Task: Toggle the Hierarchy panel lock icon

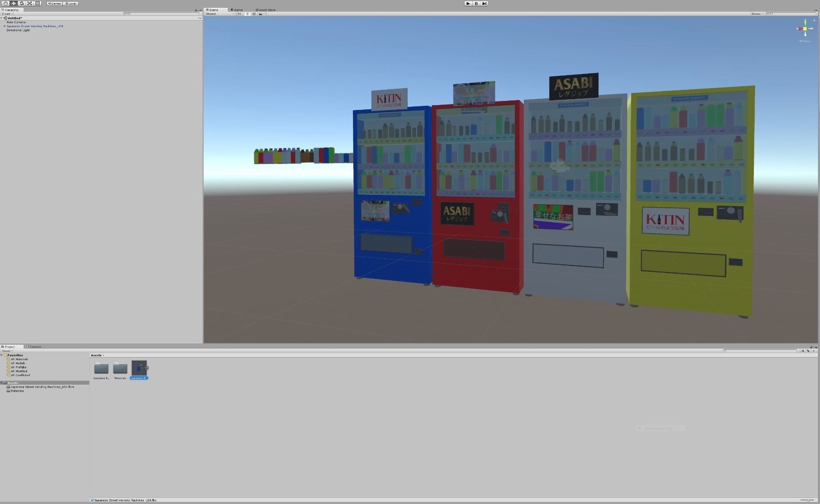Action: (x=196, y=10)
